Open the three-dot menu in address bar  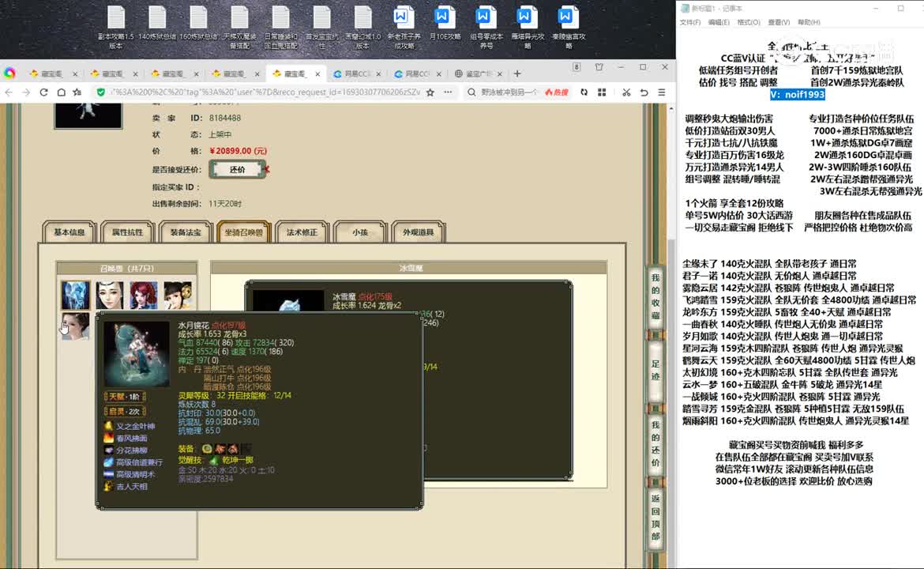(448, 92)
